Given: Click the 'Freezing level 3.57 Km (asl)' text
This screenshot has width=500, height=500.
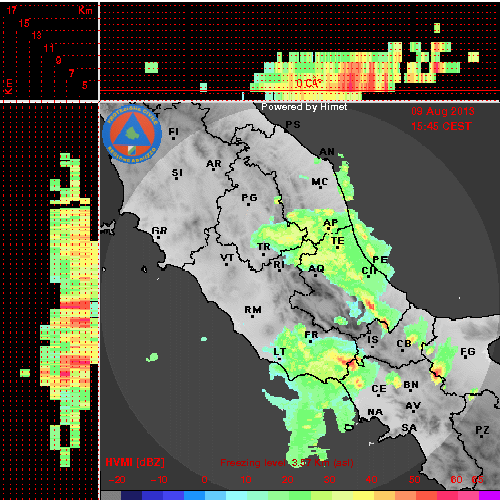Looking at the screenshot, I should pos(287,463).
